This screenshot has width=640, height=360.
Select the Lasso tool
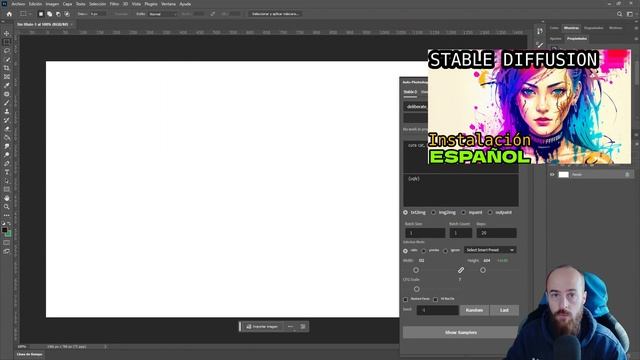tap(7, 51)
